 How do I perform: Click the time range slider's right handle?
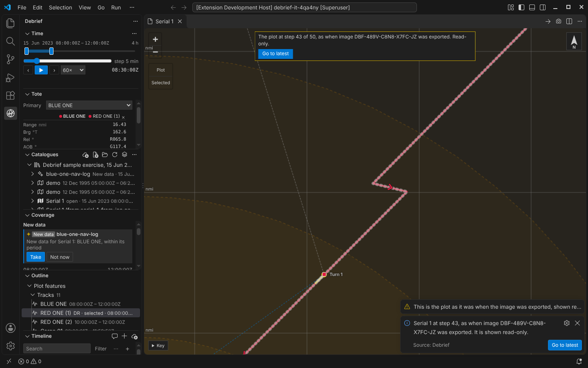(x=51, y=51)
